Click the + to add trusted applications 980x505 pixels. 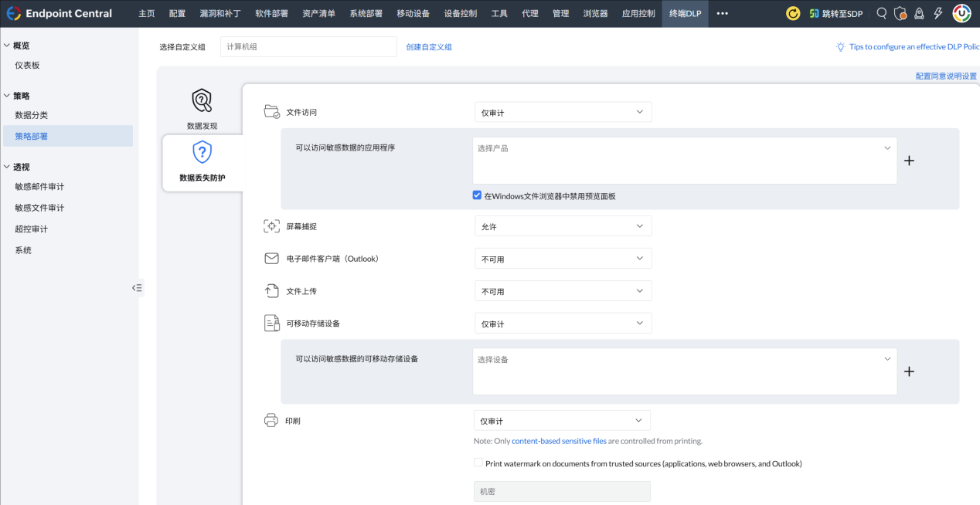[909, 161]
